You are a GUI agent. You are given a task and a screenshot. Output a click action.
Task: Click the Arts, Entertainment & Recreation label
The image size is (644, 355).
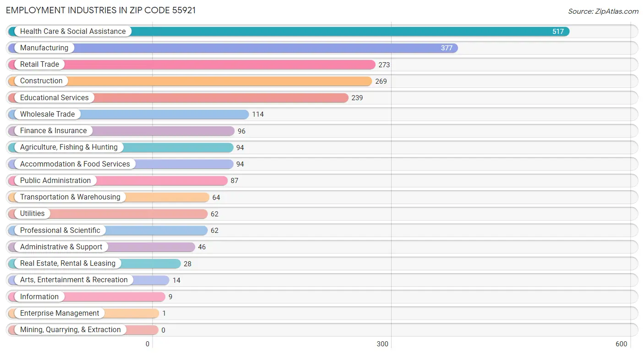tap(74, 280)
